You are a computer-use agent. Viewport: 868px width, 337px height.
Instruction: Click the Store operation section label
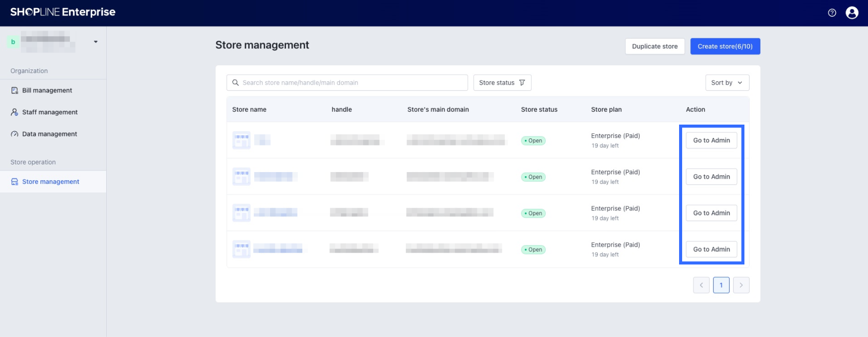coord(33,162)
